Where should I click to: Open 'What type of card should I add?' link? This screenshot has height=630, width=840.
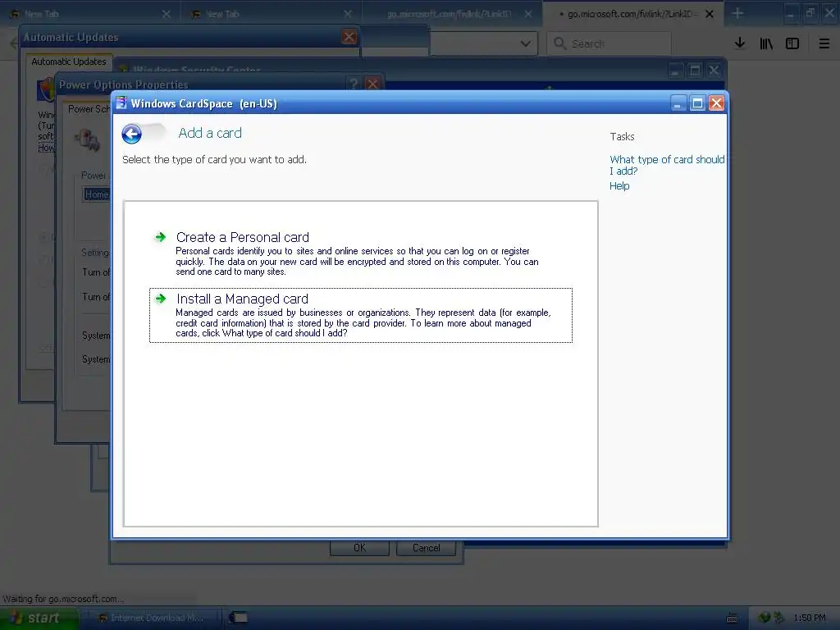point(666,165)
